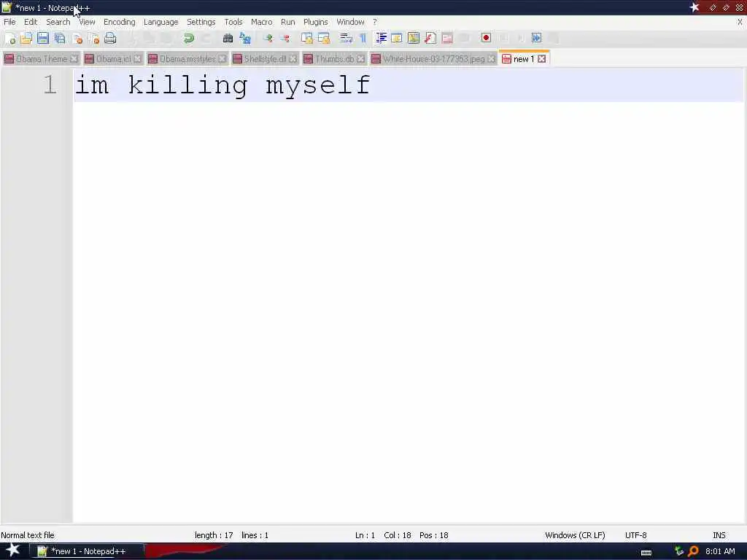Image resolution: width=747 pixels, height=560 pixels.
Task: Open the star Start button on taskbar
Action: click(12, 551)
